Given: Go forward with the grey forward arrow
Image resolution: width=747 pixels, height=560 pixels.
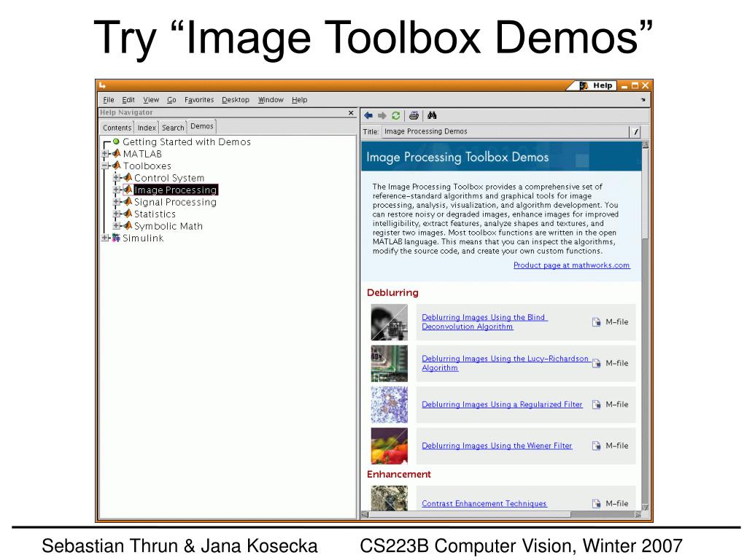Looking at the screenshot, I should point(382,115).
